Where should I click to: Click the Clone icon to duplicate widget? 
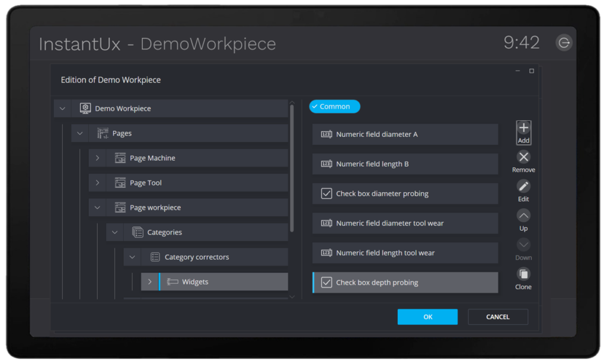[523, 274]
